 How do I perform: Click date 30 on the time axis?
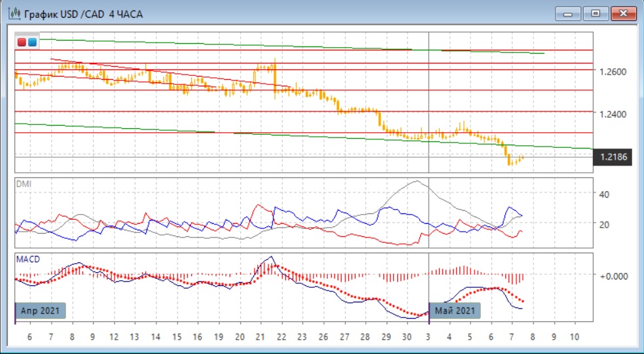pyautogui.click(x=407, y=336)
